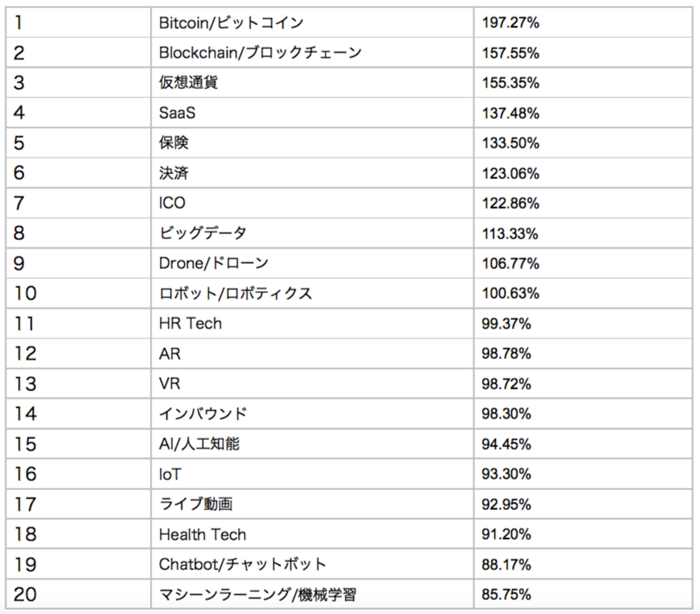Select the ロボット/ロボティクス cell
The image size is (700, 614).
point(235,294)
